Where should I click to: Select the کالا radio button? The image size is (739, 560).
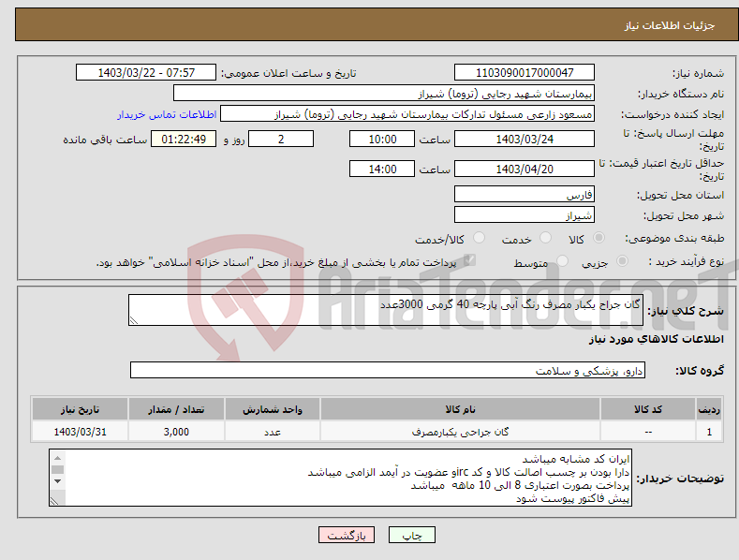click(599, 238)
